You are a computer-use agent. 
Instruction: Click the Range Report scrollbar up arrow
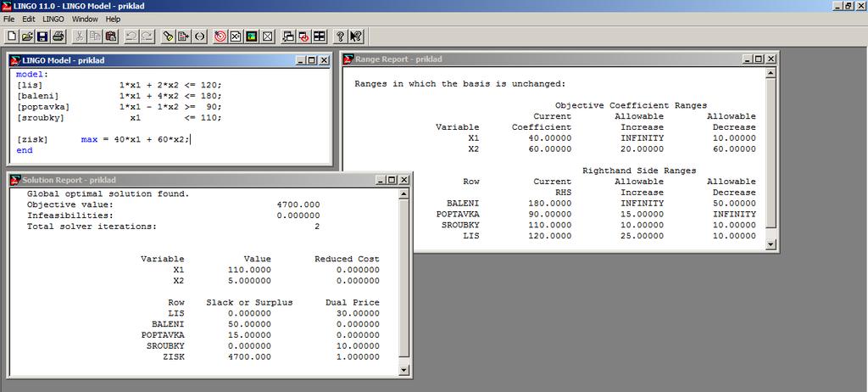[x=770, y=73]
